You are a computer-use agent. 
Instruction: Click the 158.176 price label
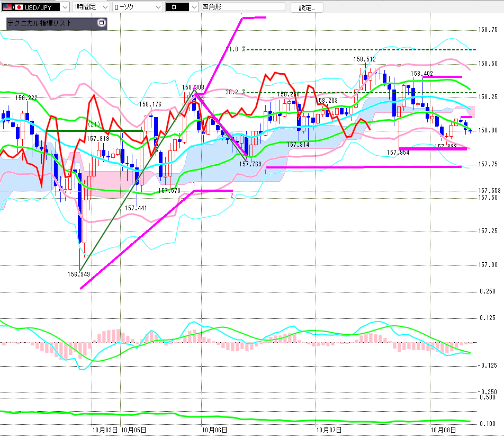tap(150, 104)
